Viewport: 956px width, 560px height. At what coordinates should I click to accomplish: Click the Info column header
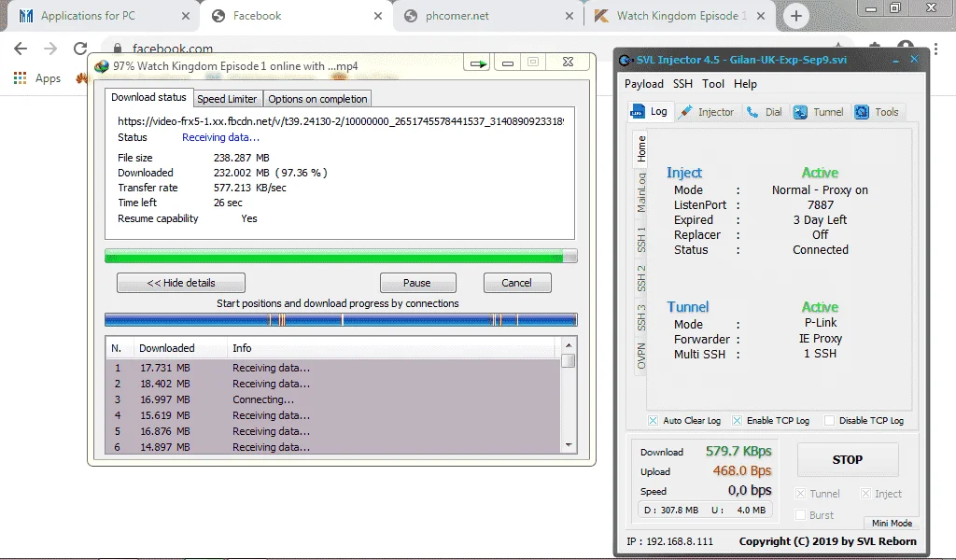pos(391,348)
